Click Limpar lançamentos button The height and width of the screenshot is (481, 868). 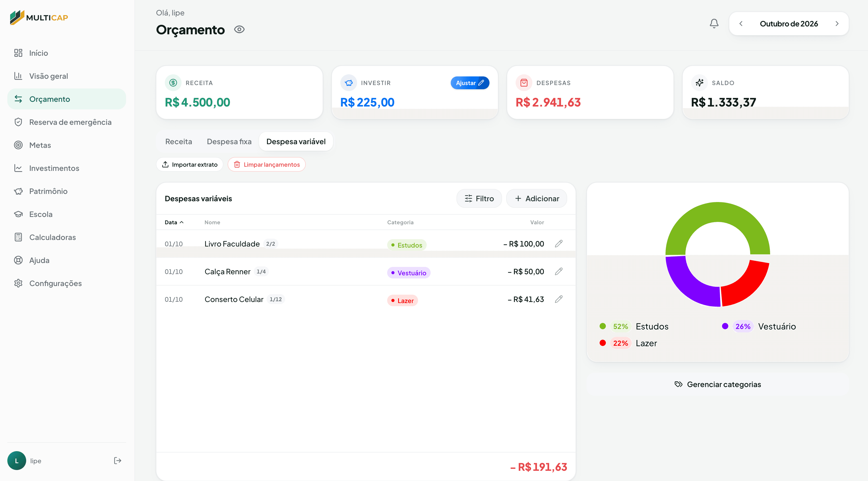(267, 165)
